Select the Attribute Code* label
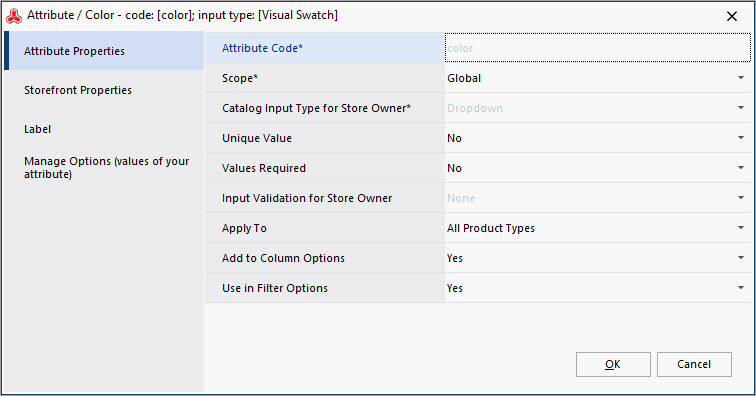The image size is (756, 396). pyautogui.click(x=262, y=48)
